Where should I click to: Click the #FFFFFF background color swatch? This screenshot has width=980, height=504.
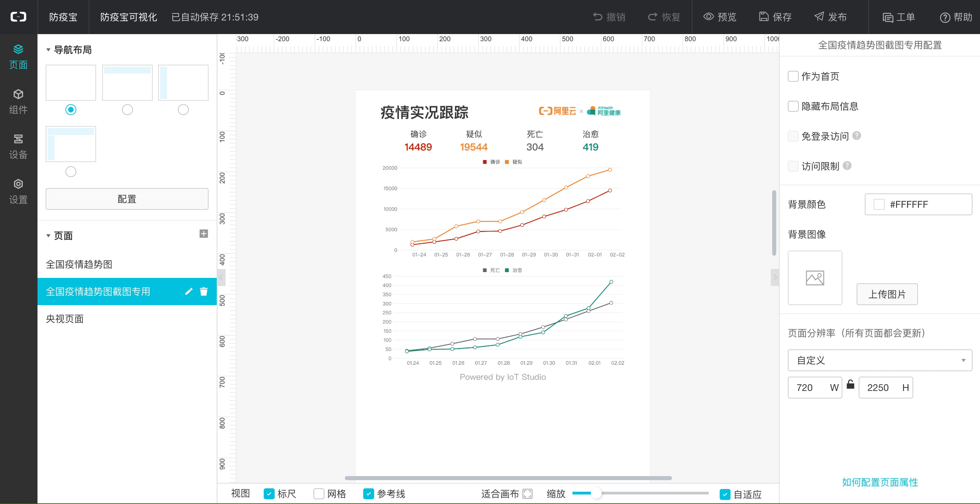click(x=879, y=204)
